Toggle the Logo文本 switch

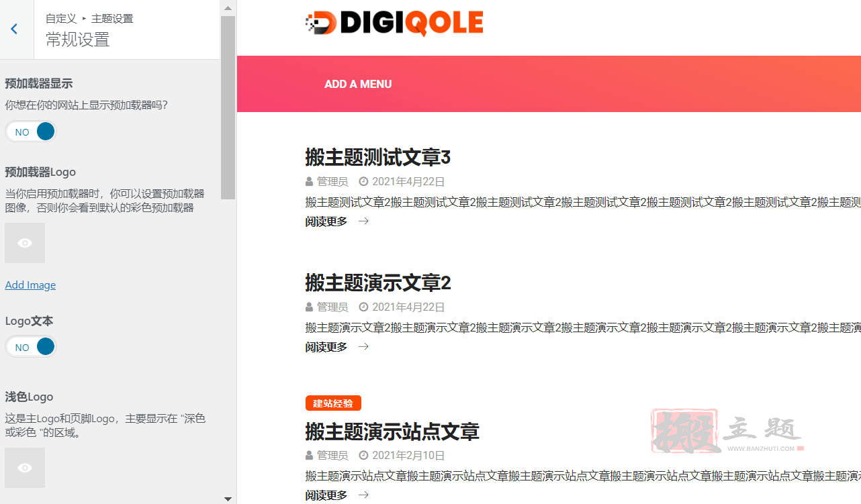click(x=31, y=347)
